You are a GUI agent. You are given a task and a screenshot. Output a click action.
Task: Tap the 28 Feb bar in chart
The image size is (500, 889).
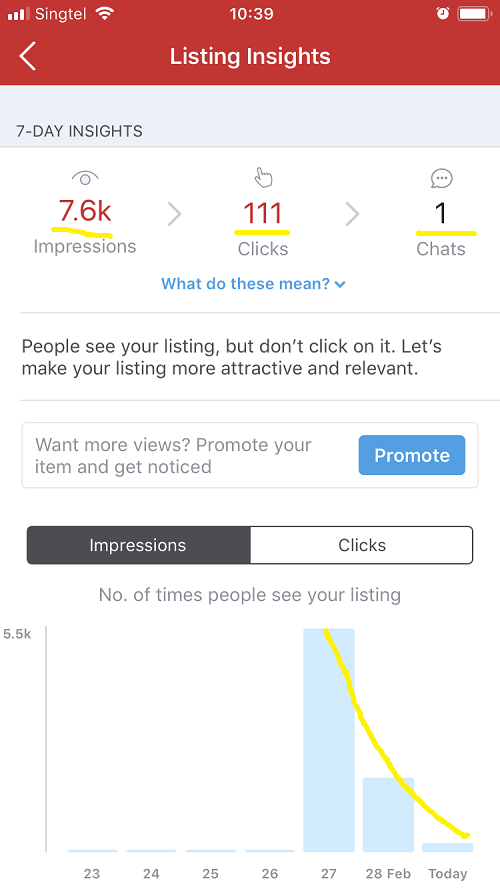pos(388,815)
